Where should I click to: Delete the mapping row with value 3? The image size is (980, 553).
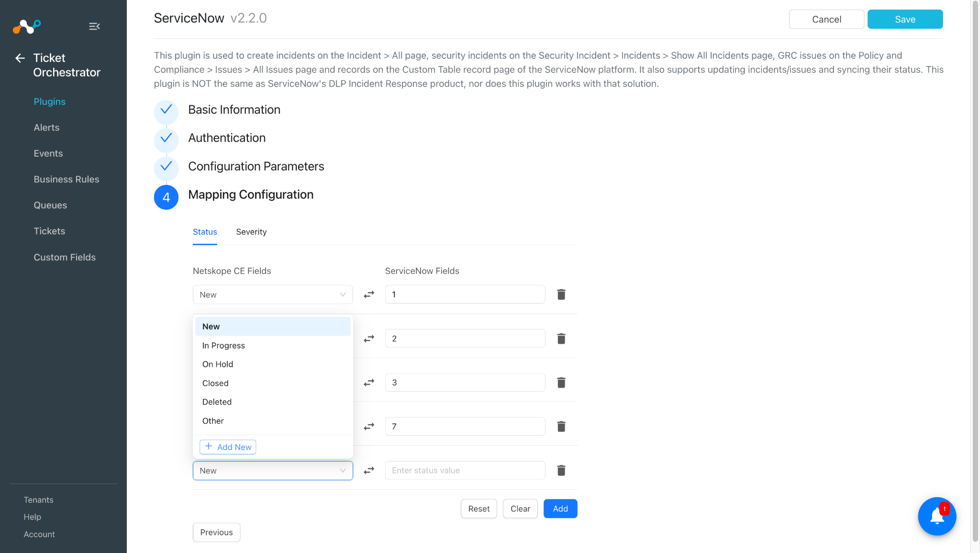pos(561,383)
